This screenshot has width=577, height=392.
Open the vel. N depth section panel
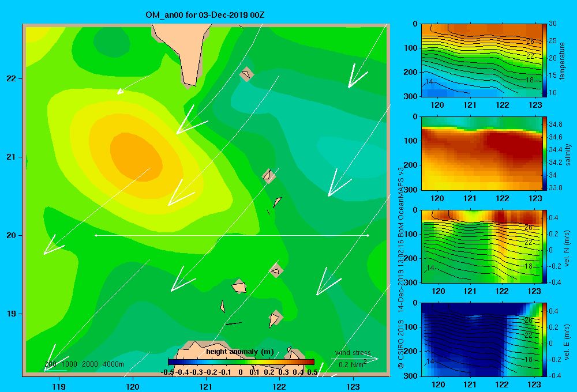click(x=481, y=246)
